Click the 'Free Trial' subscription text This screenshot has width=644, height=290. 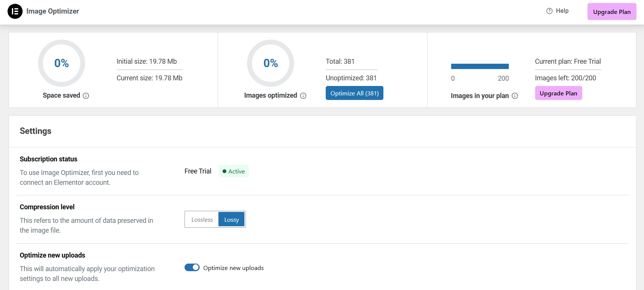[198, 171]
